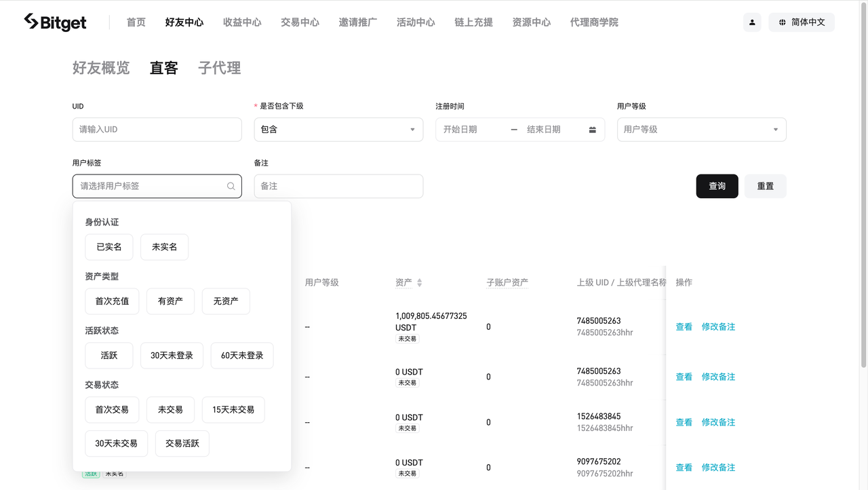Select the 15天未交易 tag
Viewport: 868px width, 490px height.
tap(233, 410)
